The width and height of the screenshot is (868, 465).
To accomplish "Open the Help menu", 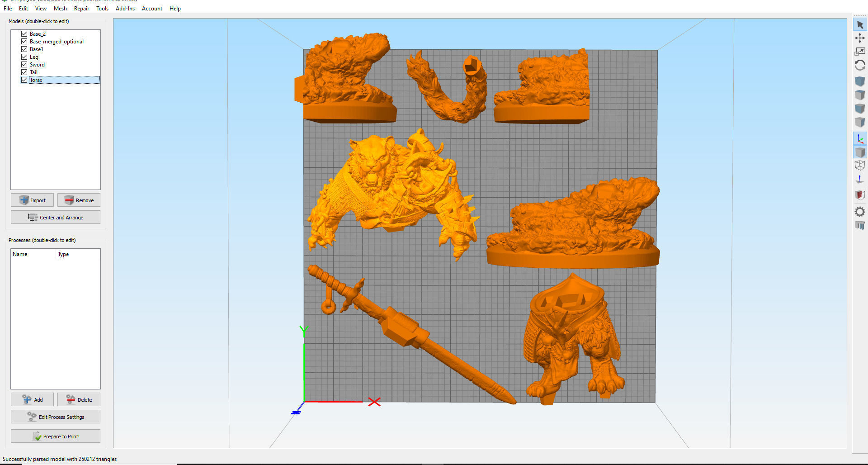I will click(x=175, y=9).
